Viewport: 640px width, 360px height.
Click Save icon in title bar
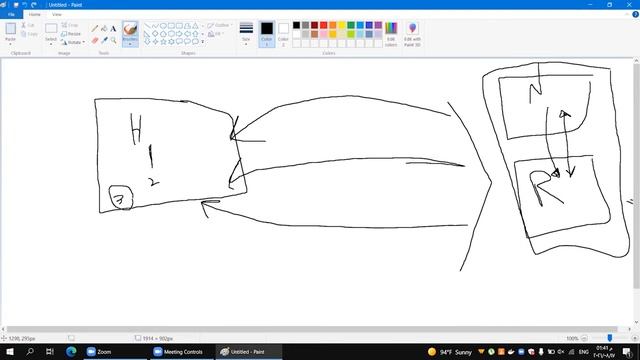(16, 5)
